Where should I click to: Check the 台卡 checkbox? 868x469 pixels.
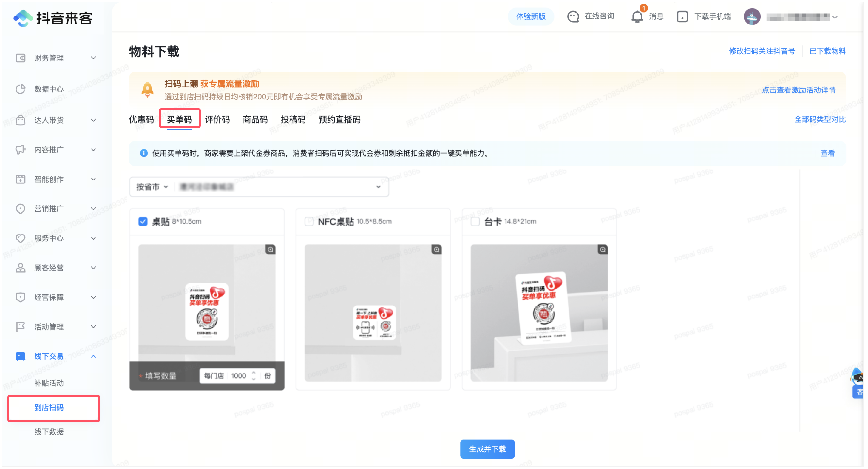(475, 221)
